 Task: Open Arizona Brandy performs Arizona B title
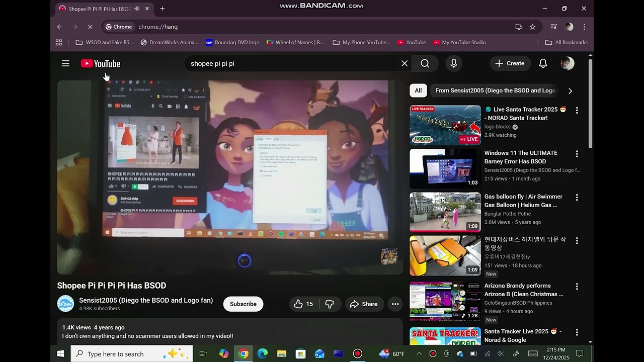pos(524,290)
